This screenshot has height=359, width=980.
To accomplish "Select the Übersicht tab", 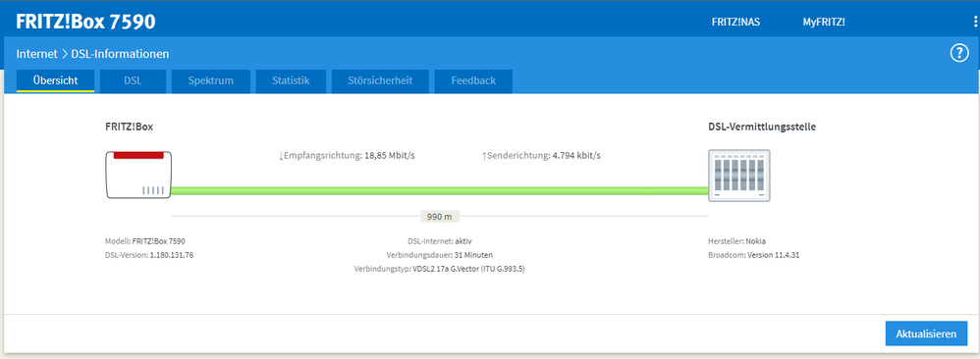I will pyautogui.click(x=56, y=80).
